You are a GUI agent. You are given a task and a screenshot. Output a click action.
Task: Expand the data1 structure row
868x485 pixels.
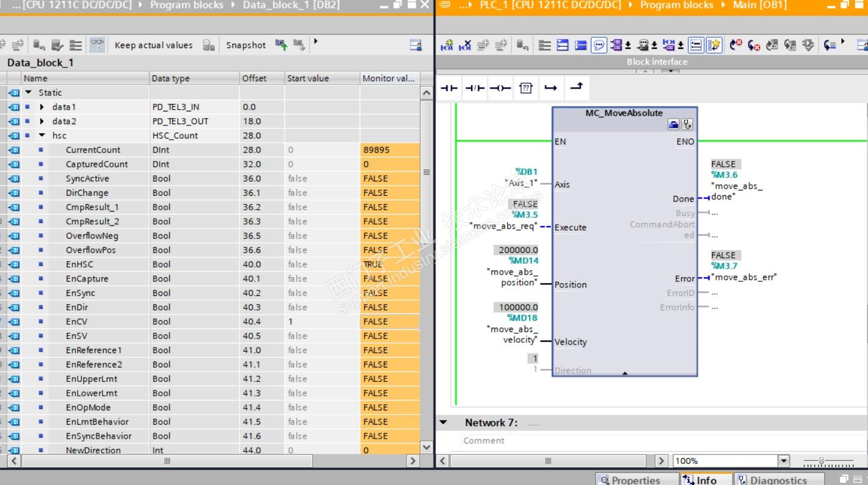[x=42, y=107]
